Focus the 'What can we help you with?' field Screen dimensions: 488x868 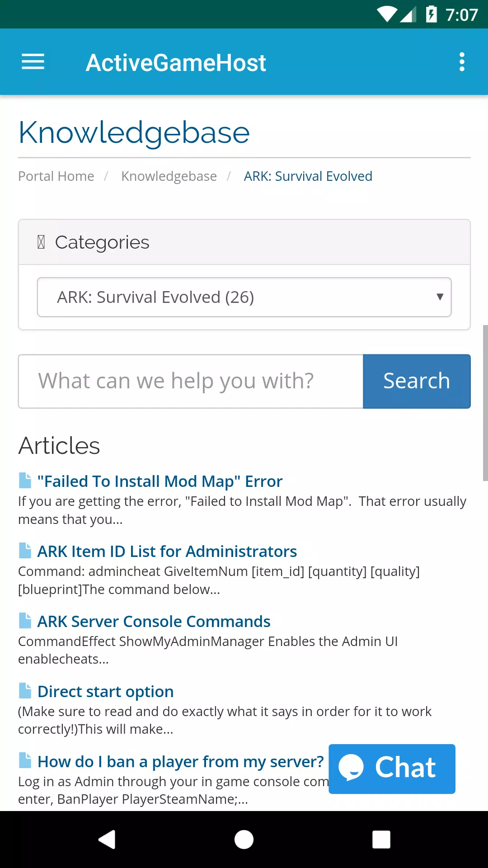coord(191,381)
